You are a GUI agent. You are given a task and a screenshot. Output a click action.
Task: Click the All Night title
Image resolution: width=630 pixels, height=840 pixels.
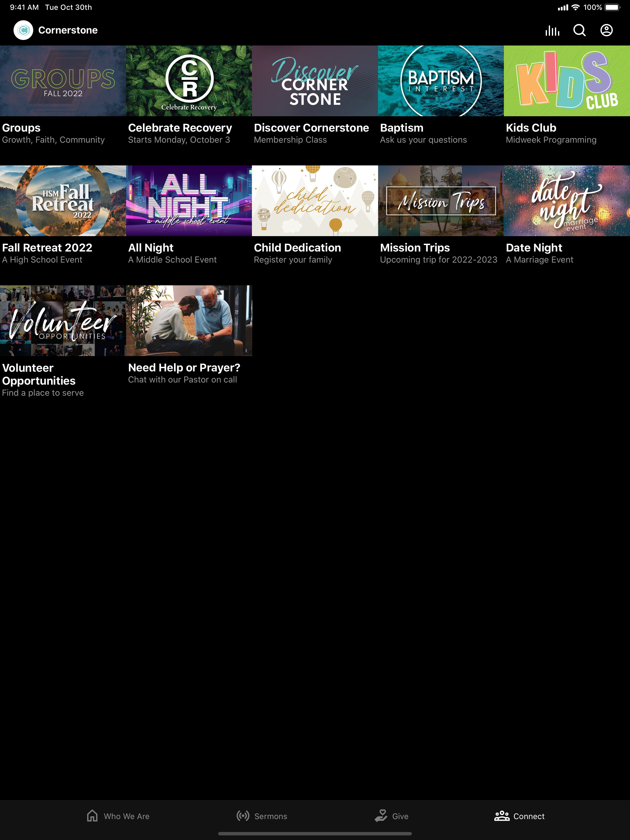[x=151, y=248]
